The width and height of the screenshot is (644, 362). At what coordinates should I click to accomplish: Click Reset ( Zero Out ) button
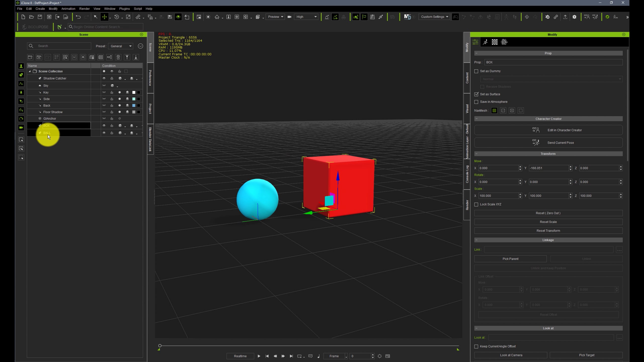548,213
